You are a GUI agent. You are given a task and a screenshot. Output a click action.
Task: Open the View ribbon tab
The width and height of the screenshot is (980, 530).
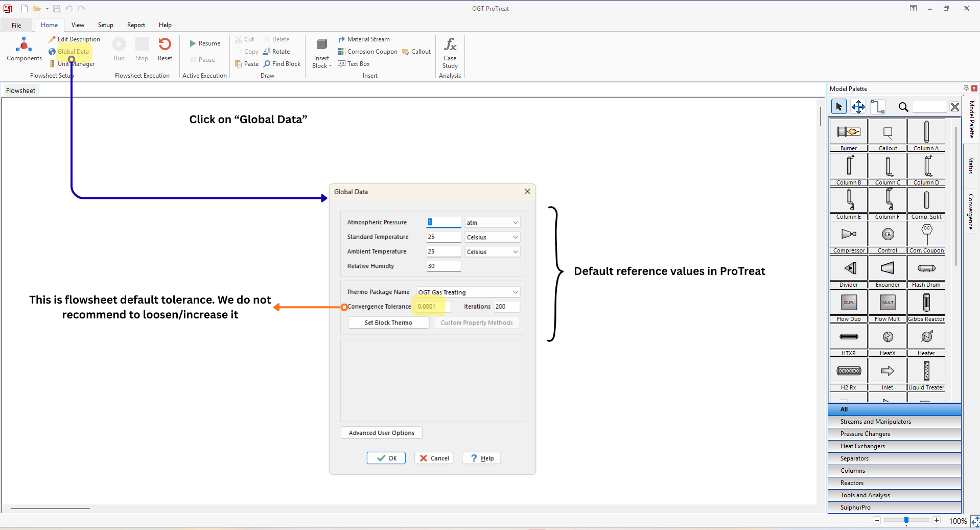click(x=78, y=25)
